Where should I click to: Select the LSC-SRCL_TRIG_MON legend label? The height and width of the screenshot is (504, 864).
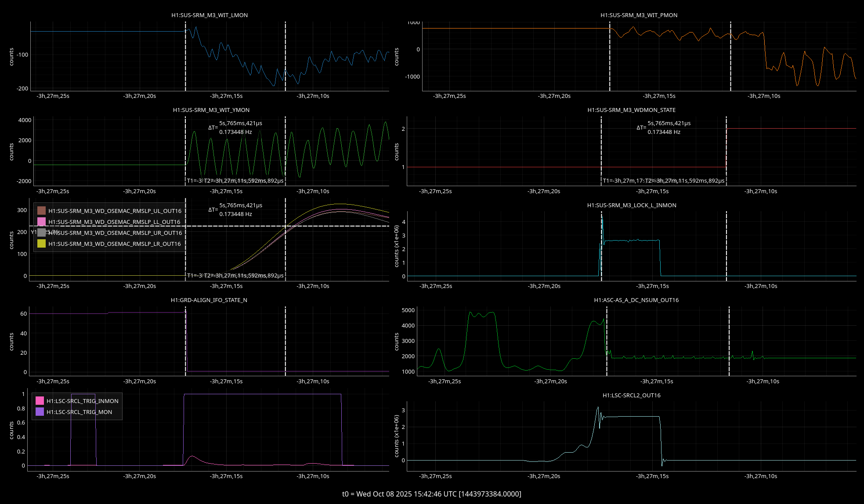pos(79,412)
